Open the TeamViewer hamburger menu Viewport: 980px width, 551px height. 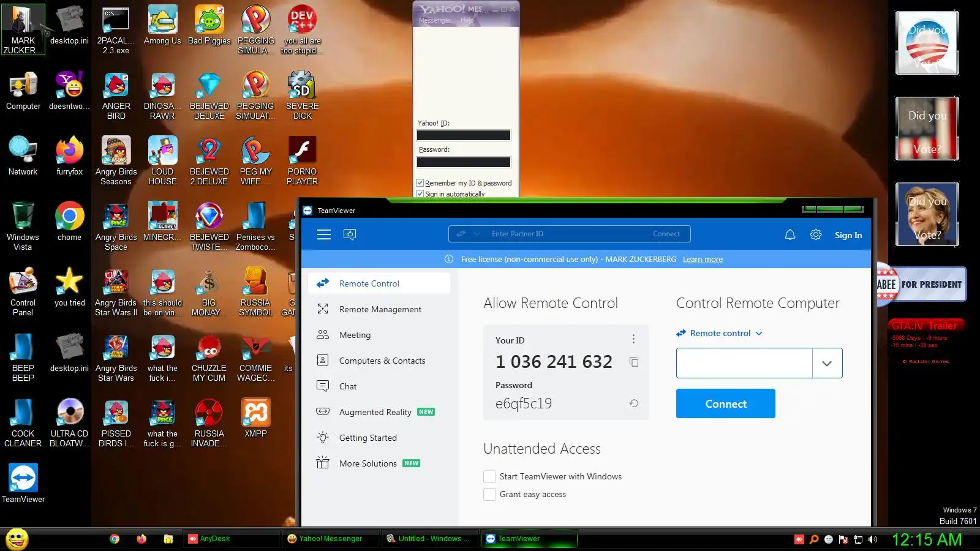324,234
